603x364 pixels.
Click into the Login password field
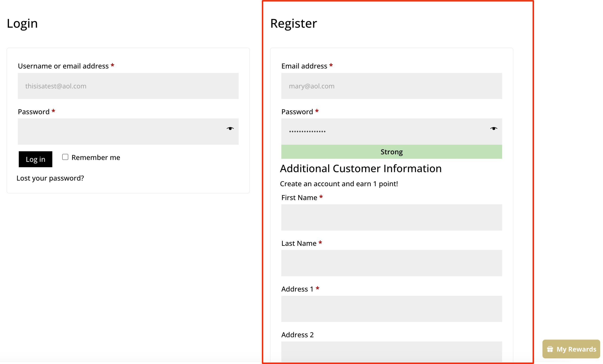click(120, 132)
